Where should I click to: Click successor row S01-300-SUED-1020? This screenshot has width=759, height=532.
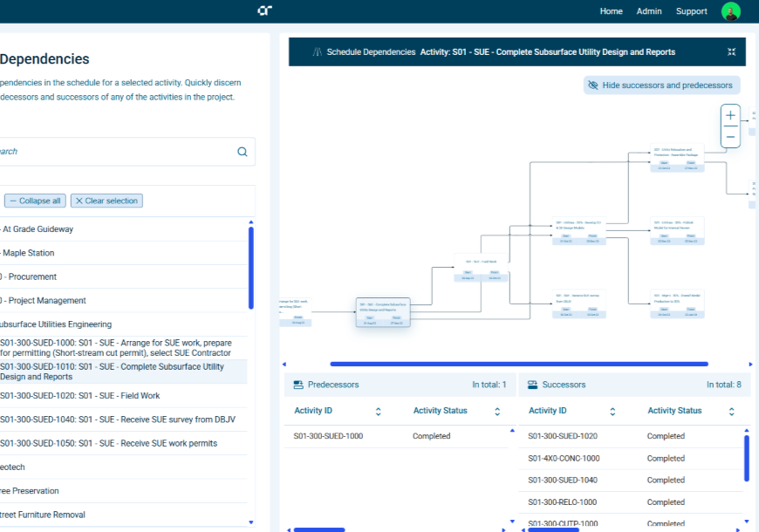click(630, 436)
